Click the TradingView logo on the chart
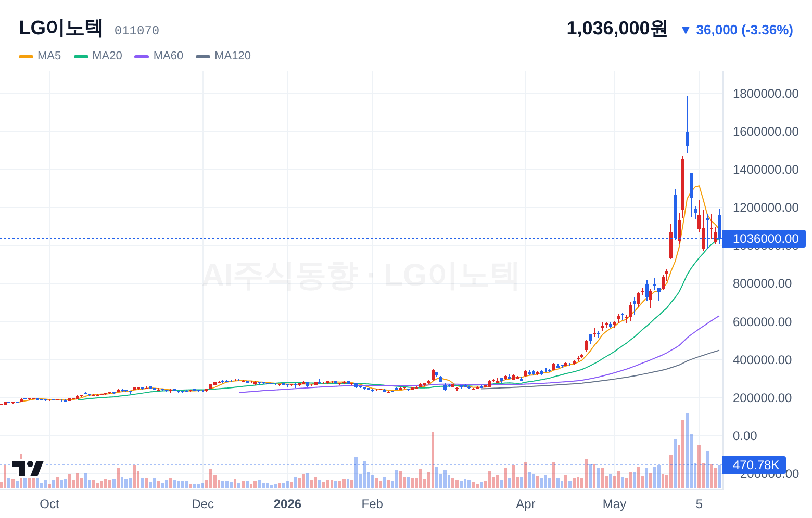Viewport: 812px width, 518px height. click(x=28, y=468)
